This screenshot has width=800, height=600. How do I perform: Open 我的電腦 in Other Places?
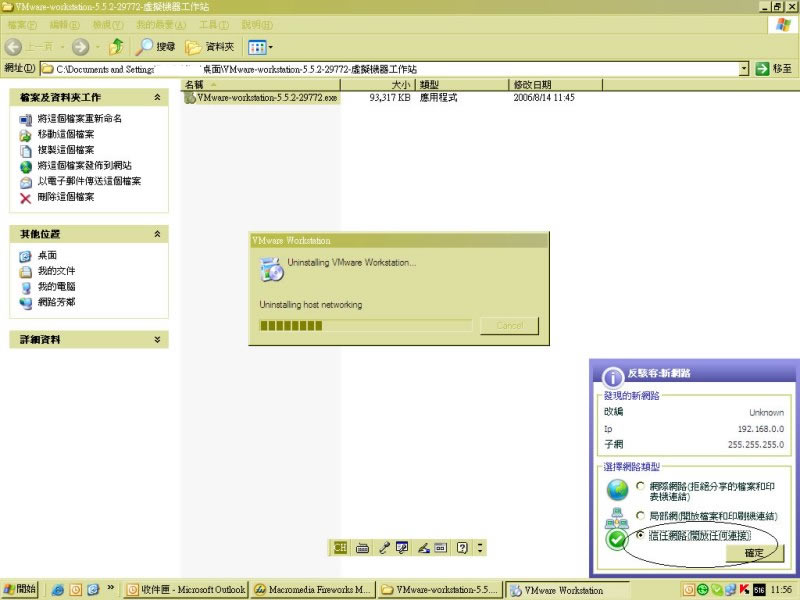56,287
